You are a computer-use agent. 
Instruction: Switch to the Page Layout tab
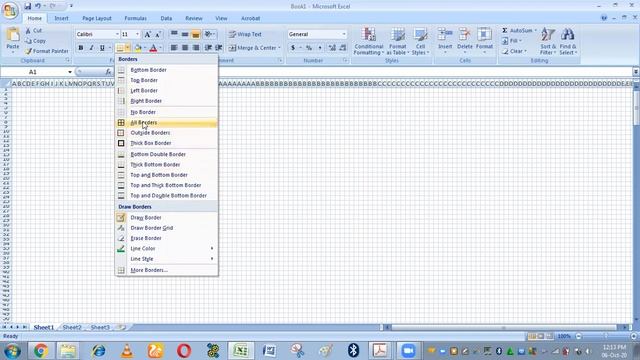coord(97,18)
